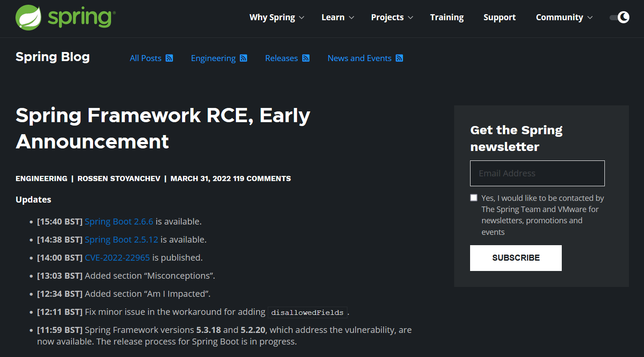Image resolution: width=644 pixels, height=357 pixels.
Task: Click the 119 Comments link
Action: (x=263, y=178)
